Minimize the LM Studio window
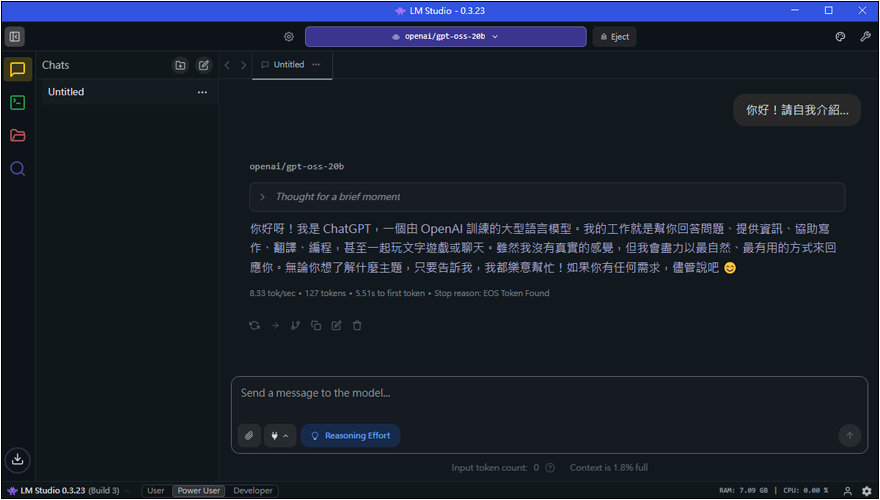This screenshot has width=880, height=500. (x=795, y=11)
